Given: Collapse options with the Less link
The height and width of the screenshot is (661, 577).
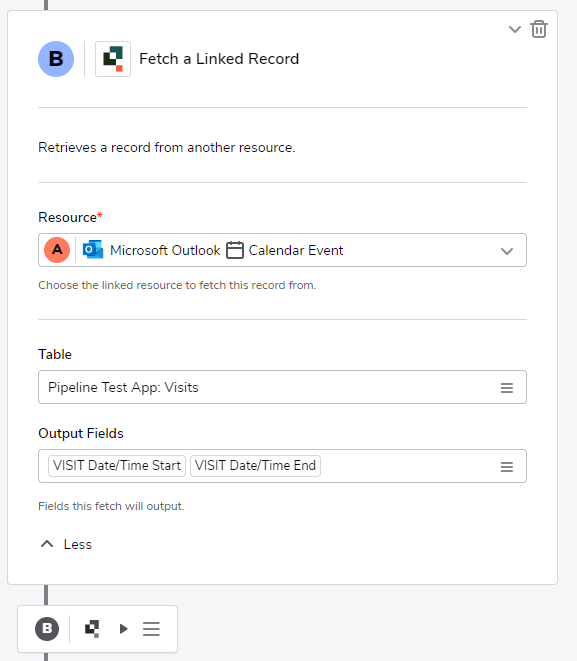Looking at the screenshot, I should (66, 544).
